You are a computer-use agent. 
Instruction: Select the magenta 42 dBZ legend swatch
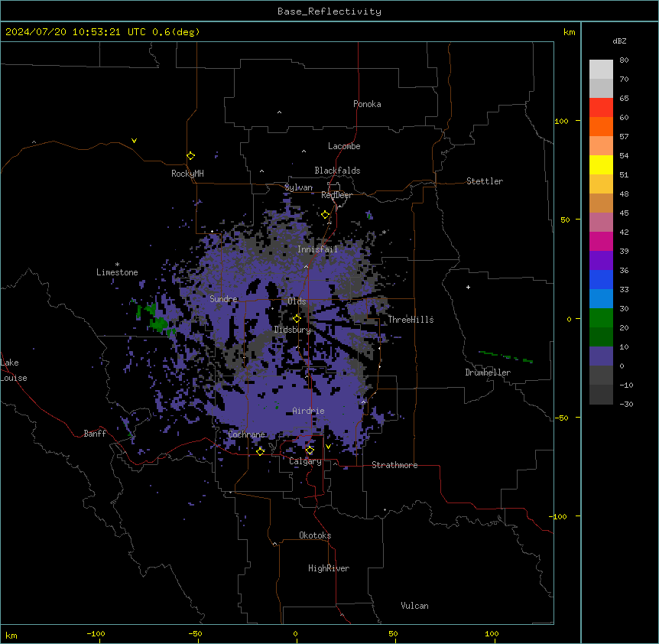[x=601, y=241]
